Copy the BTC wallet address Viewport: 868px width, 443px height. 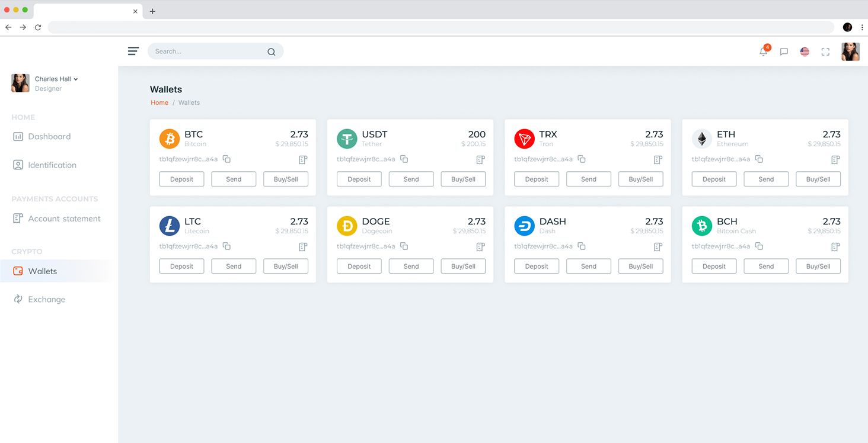(x=226, y=159)
